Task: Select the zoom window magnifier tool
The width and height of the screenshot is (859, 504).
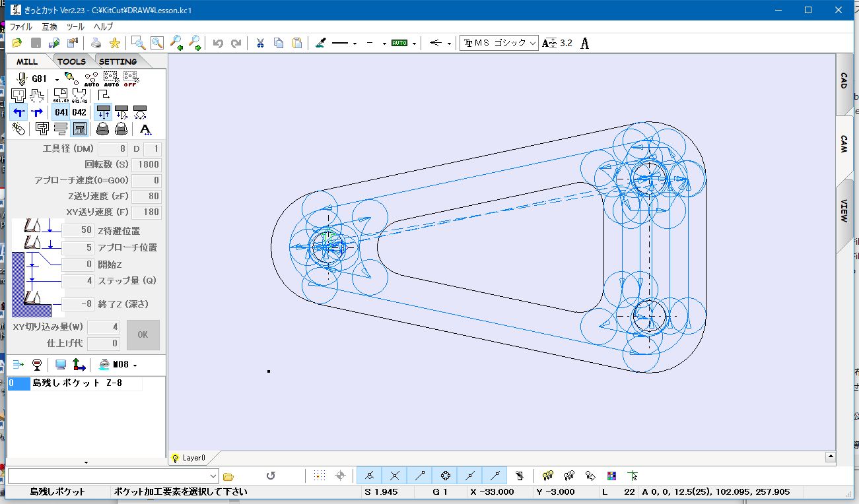Action: (139, 43)
